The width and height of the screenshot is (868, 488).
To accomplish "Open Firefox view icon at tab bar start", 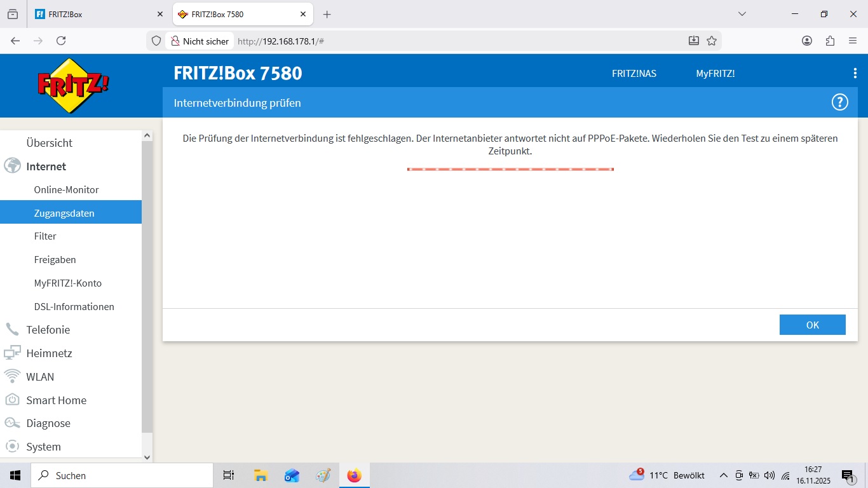I will pyautogui.click(x=13, y=14).
